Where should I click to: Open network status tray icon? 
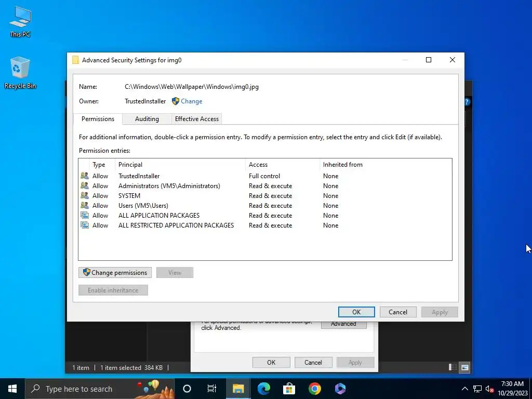point(477,389)
